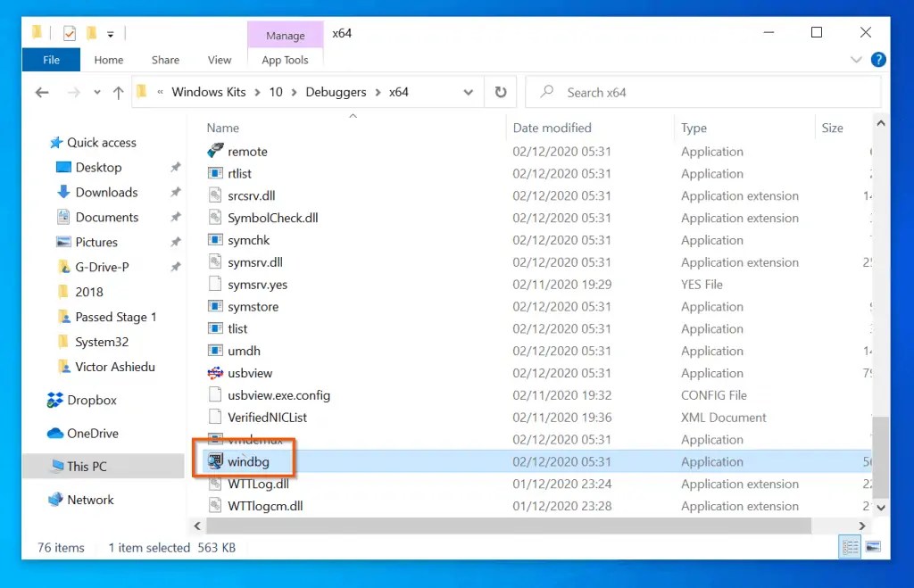This screenshot has height=588, width=914.
Task: Switch to Details view in status bar
Action: click(849, 546)
